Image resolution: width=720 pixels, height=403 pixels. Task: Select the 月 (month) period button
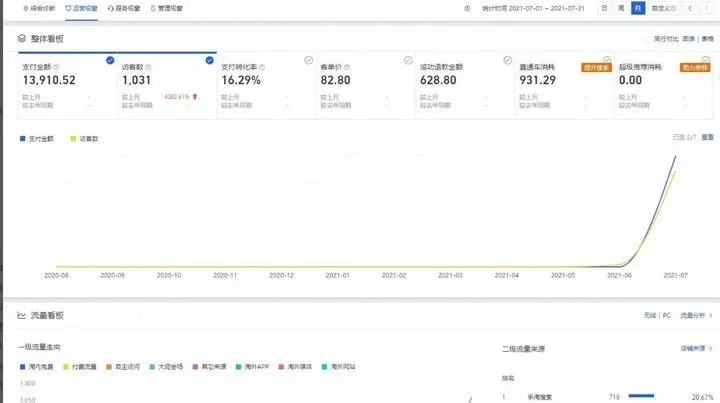(638, 8)
